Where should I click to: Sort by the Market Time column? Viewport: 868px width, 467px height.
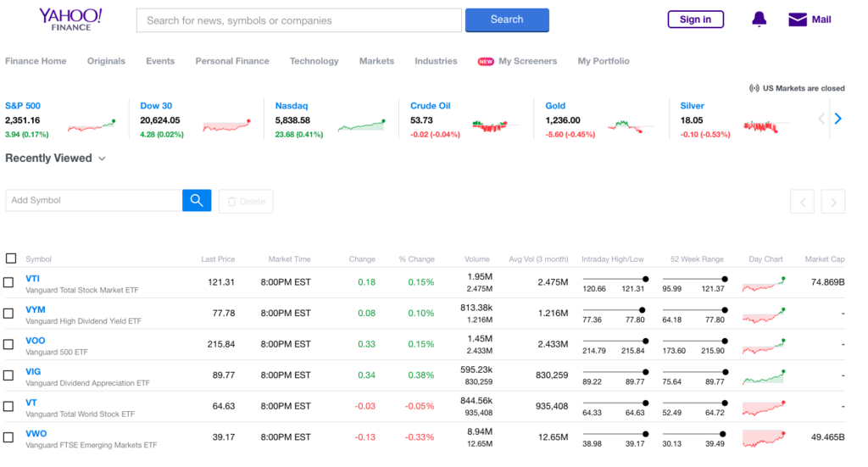pyautogui.click(x=290, y=259)
